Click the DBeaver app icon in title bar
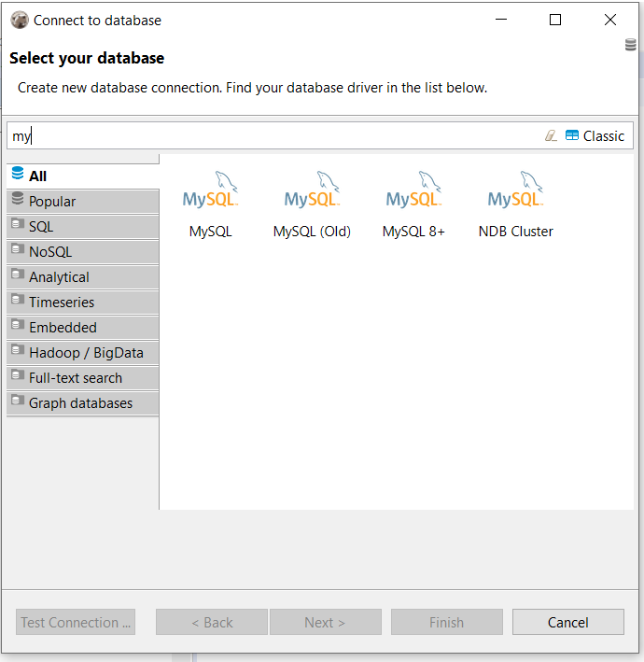Viewport: 644px width, 662px height. click(x=20, y=20)
